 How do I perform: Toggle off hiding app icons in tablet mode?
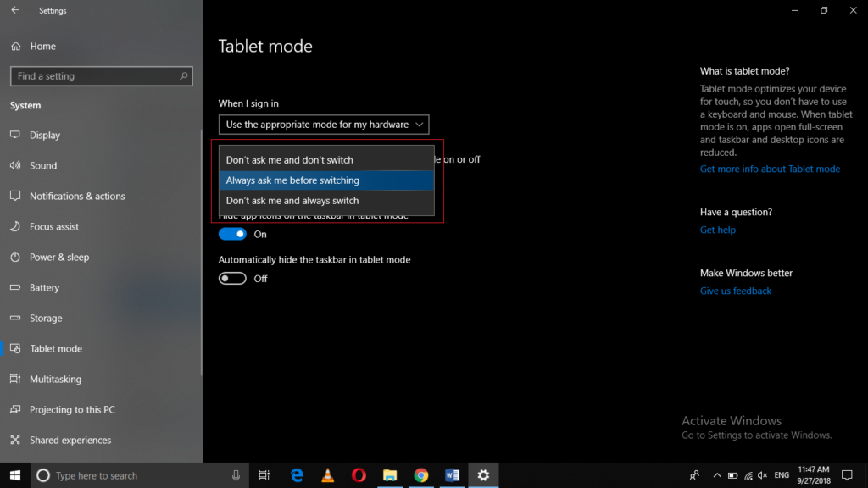[x=231, y=233]
